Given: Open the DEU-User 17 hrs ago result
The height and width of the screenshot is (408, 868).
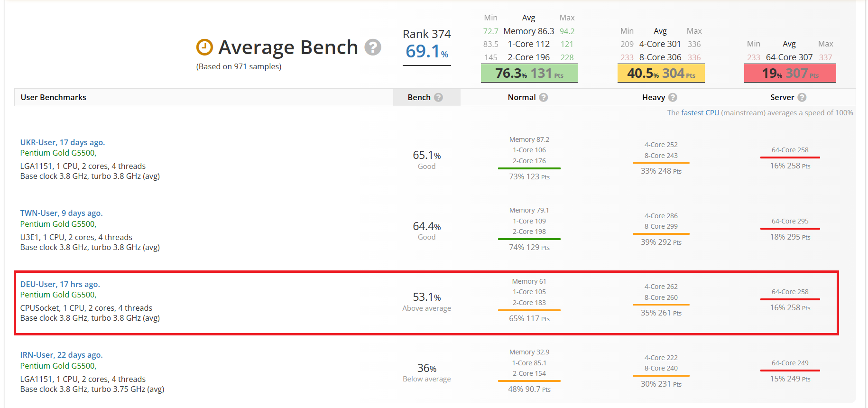Looking at the screenshot, I should [60, 284].
